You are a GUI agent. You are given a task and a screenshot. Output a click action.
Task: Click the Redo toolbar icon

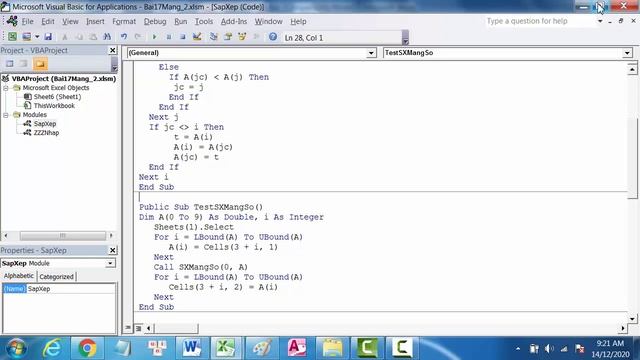coord(138,37)
